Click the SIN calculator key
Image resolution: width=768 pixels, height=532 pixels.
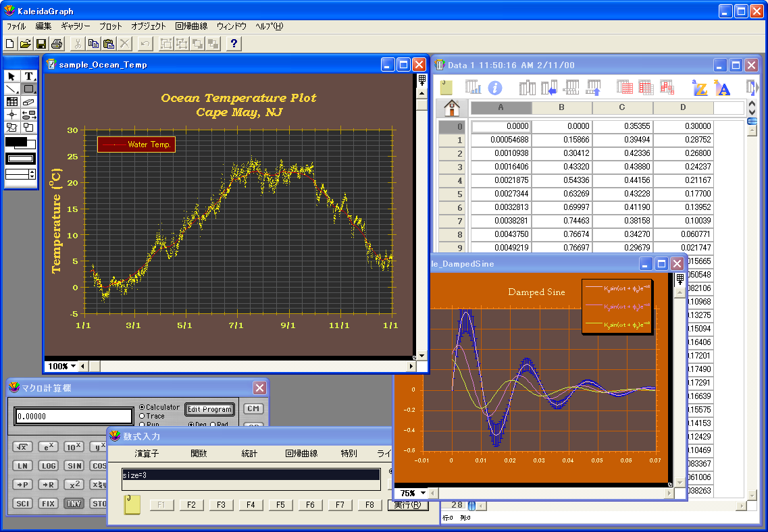point(74,465)
